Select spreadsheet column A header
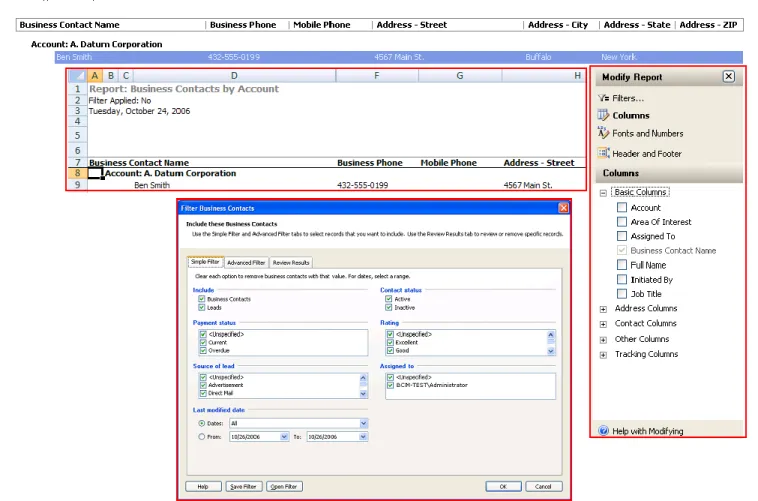 (x=95, y=75)
